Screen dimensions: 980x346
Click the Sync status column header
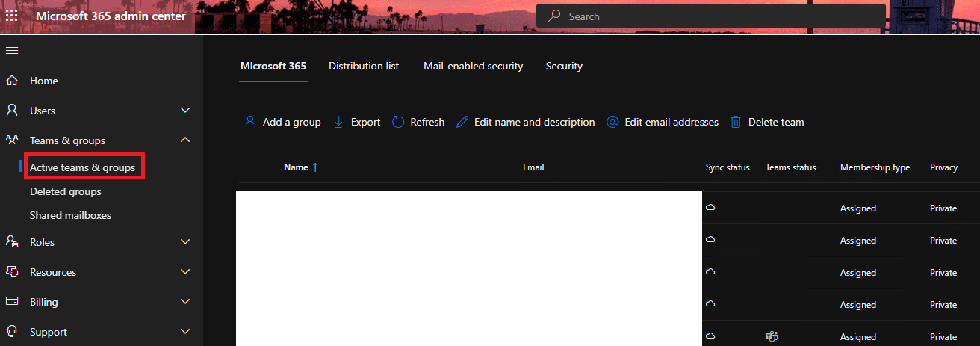(x=728, y=167)
